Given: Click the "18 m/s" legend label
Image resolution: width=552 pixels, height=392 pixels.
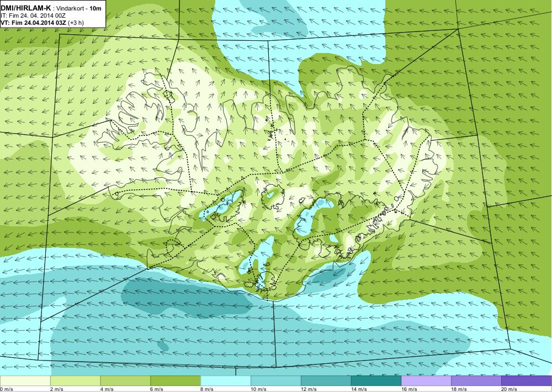Looking at the screenshot, I should 459,389.
